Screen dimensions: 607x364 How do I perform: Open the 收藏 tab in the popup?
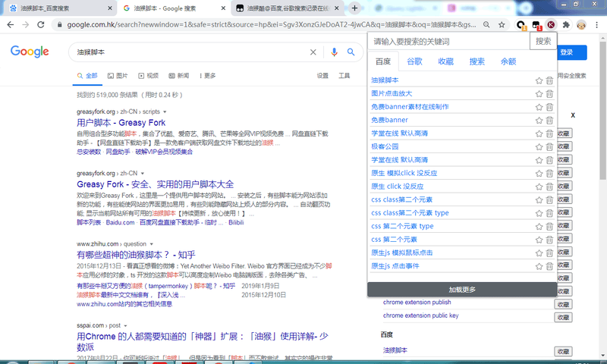[x=446, y=61]
